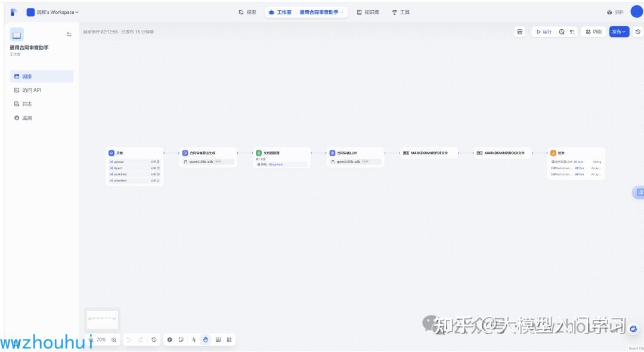Organize nodes with auto-layout icon
The height and width of the screenshot is (352, 644).
pyautogui.click(x=229, y=339)
